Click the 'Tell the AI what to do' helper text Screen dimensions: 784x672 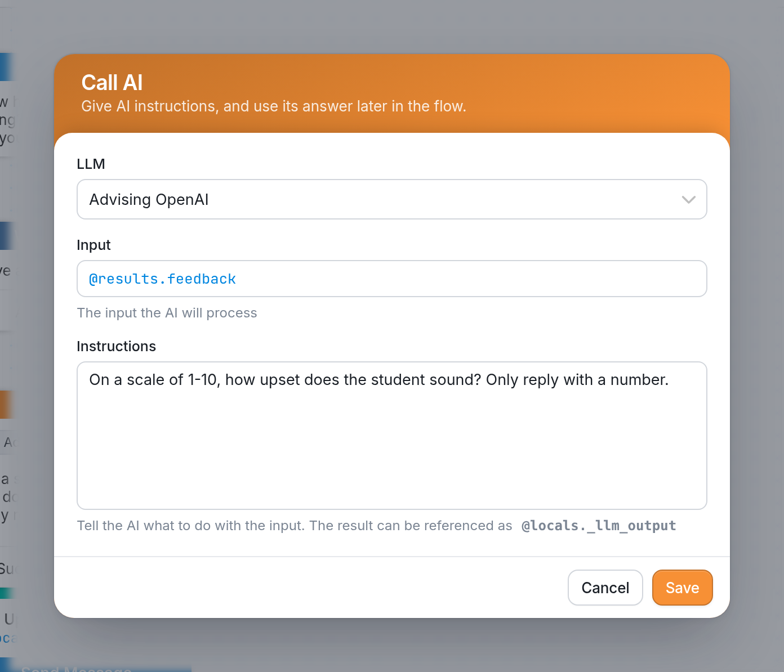(295, 526)
